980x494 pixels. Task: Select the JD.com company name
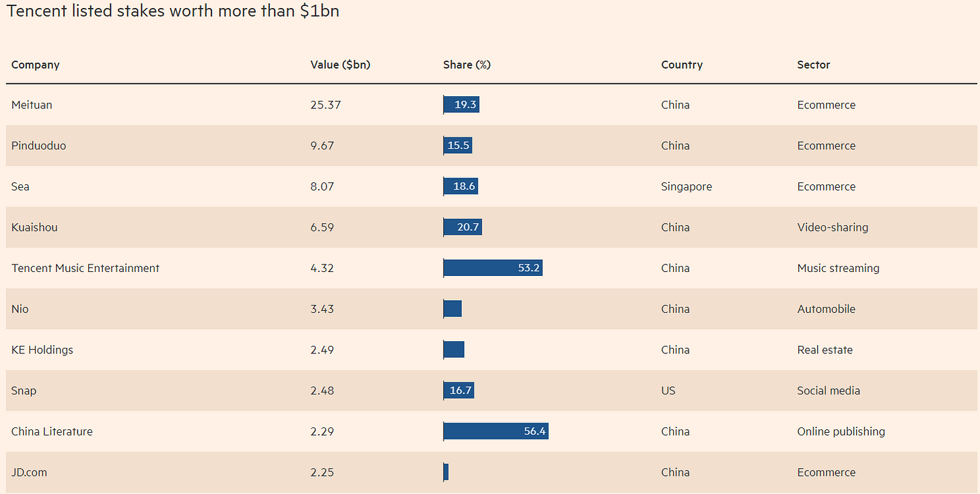click(x=29, y=472)
